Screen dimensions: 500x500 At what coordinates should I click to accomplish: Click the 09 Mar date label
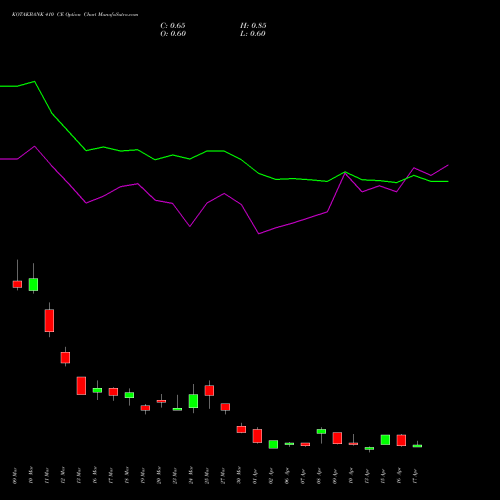(x=15, y=476)
